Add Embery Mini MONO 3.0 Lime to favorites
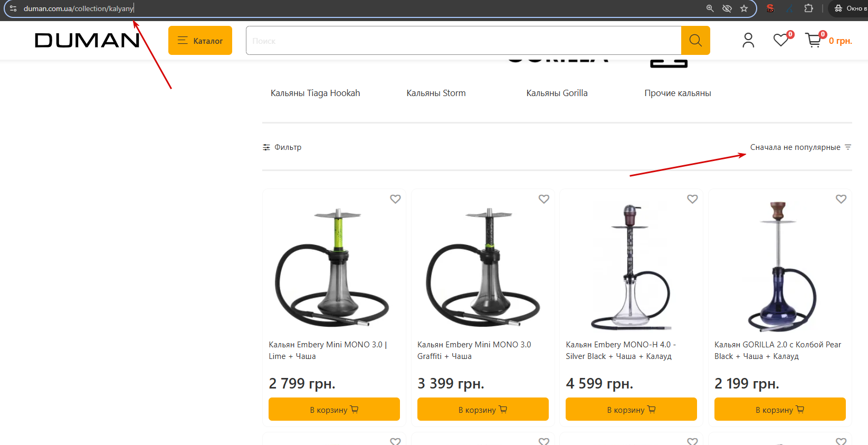The width and height of the screenshot is (868, 445). point(395,199)
